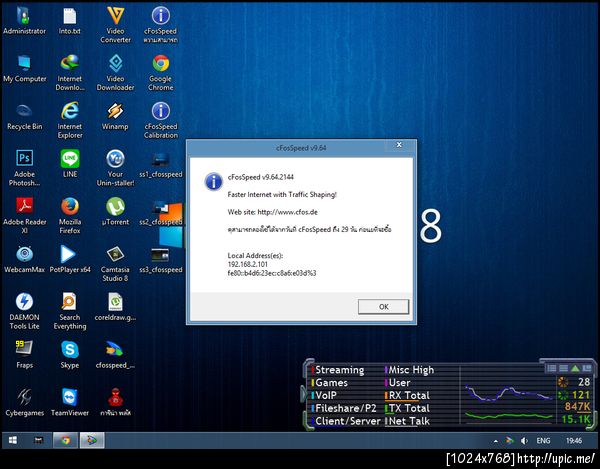Click the fe80 IPv6 local address
The height and width of the screenshot is (469, 600).
point(272,273)
